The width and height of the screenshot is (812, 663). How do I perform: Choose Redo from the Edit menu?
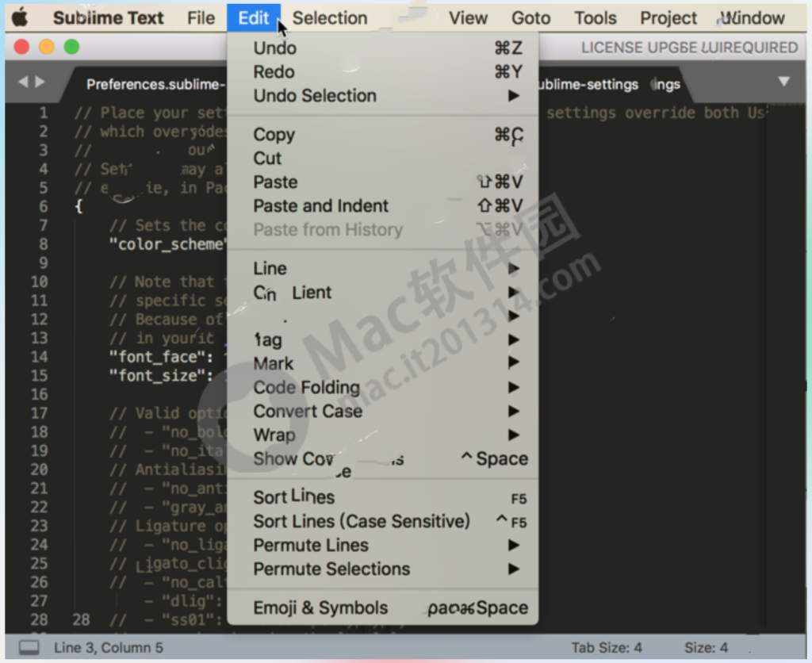coord(383,72)
